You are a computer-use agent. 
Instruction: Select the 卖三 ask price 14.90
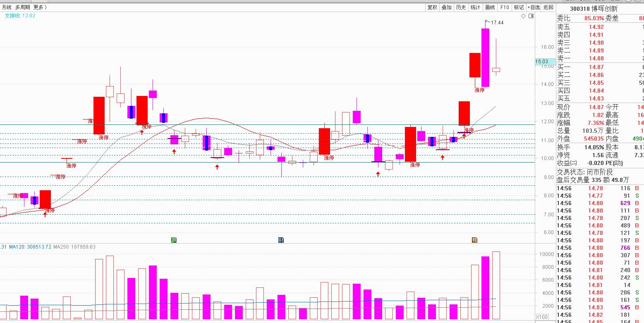coord(596,43)
